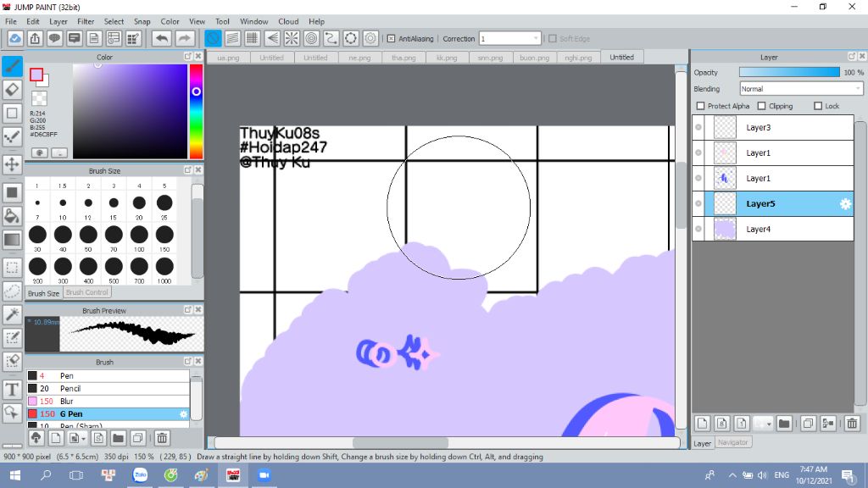Viewport: 868px width, 488px height.
Task: Open add-brush dropdown arrow in Brush panel
Action: (x=83, y=439)
